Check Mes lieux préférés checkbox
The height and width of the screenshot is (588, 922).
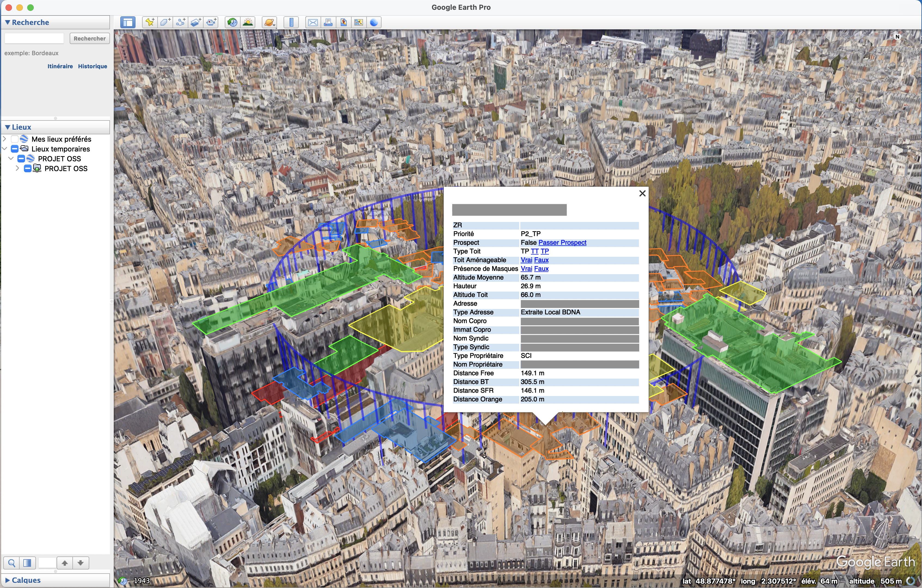coord(14,139)
